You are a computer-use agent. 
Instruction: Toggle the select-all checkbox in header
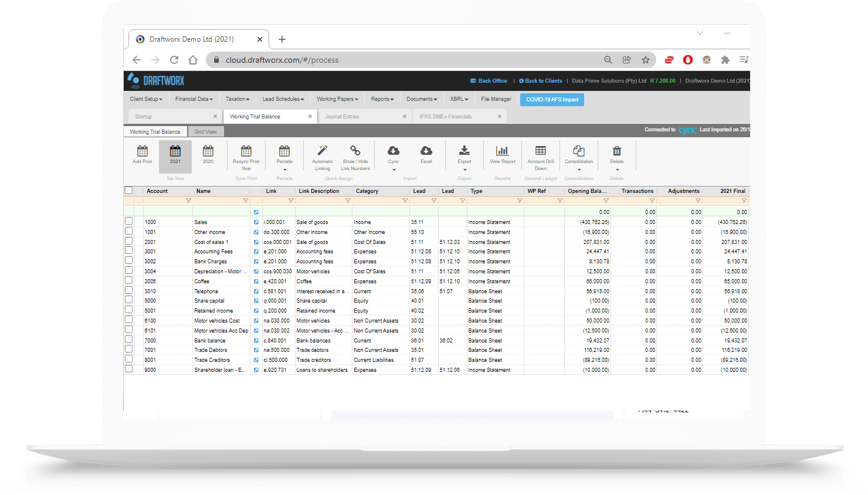point(128,191)
